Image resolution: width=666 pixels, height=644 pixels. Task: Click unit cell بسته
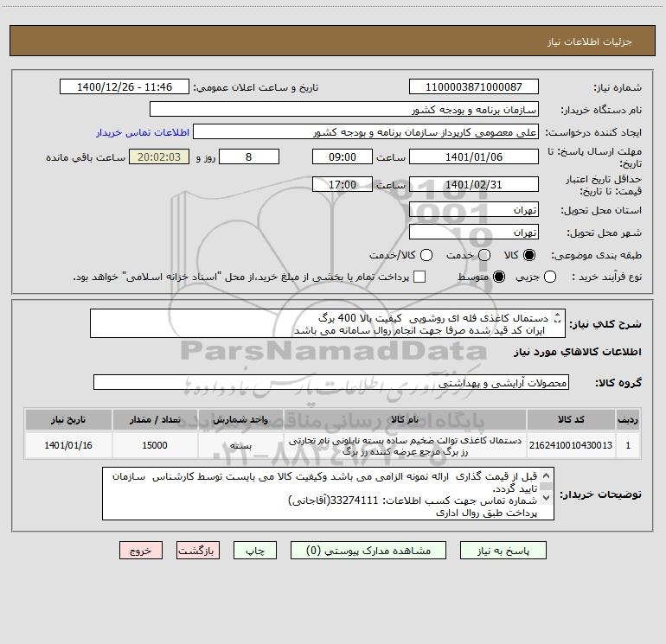coord(240,445)
